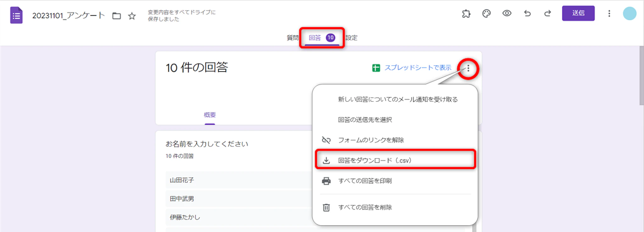
Task: Click the Google Forms home icon
Action: click(16, 15)
